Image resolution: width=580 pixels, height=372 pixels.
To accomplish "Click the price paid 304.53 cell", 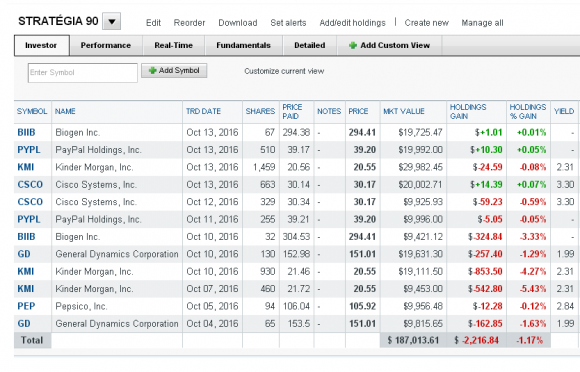I will tap(296, 237).
